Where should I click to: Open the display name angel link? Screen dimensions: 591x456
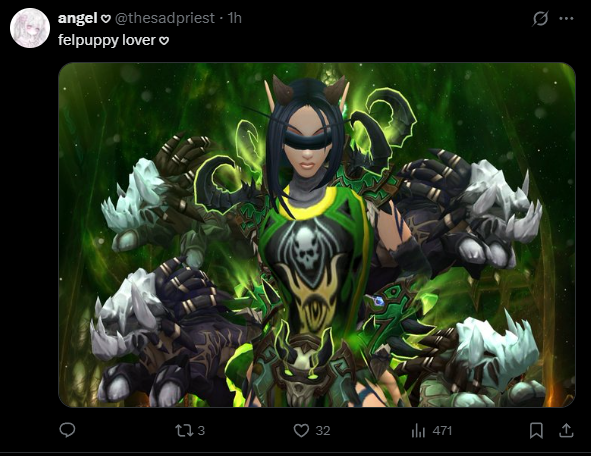[x=78, y=18]
